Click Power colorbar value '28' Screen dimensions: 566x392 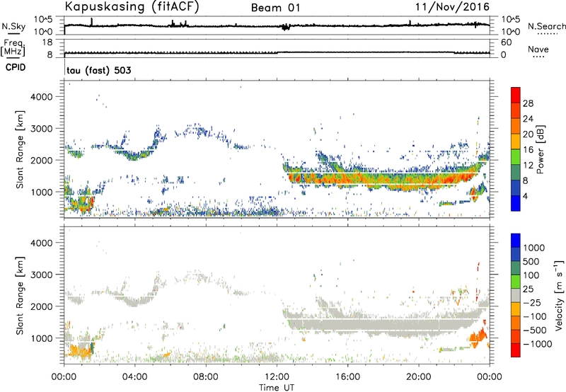point(528,103)
